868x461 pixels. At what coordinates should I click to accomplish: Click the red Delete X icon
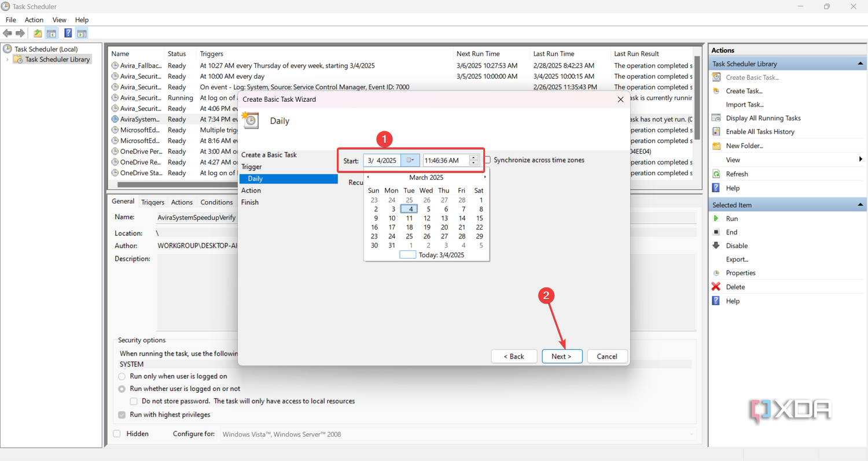tap(716, 287)
